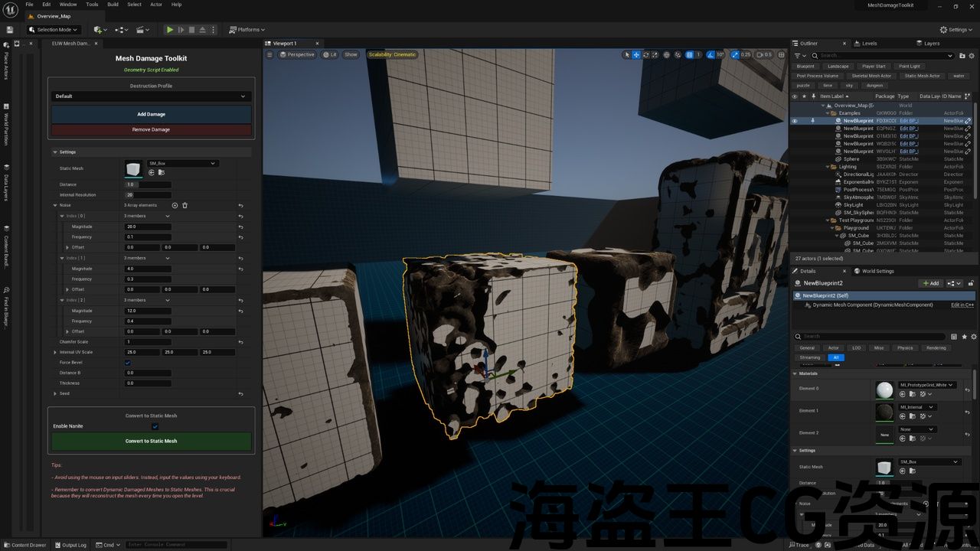Click the Add Damage button

pos(151,114)
